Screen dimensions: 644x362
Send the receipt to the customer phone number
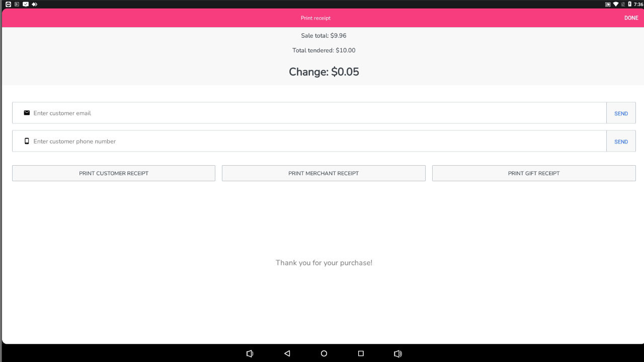(621, 141)
